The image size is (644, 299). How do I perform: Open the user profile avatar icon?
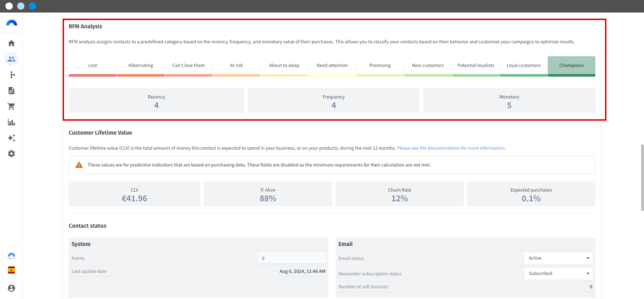click(11, 288)
